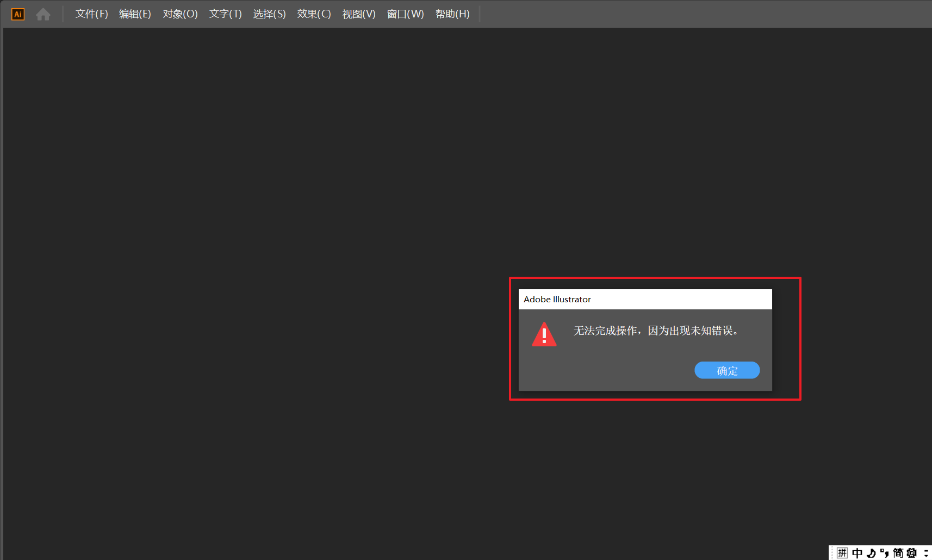Viewport: 932px width, 560px height.
Task: Toggle the Chinese punctuation mode icon
Action: coord(885,553)
